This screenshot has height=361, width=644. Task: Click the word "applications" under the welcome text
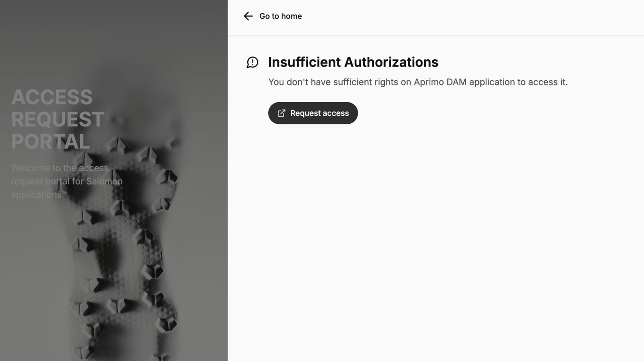click(x=36, y=195)
